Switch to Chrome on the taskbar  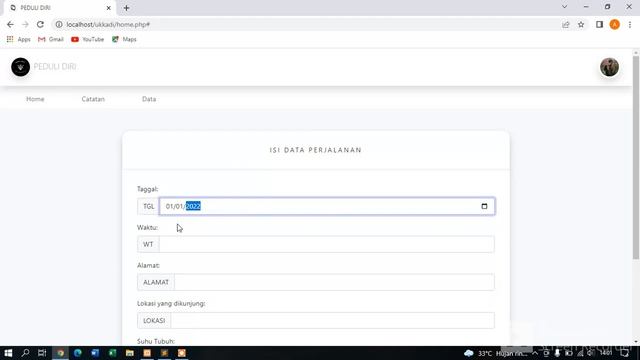(60, 353)
